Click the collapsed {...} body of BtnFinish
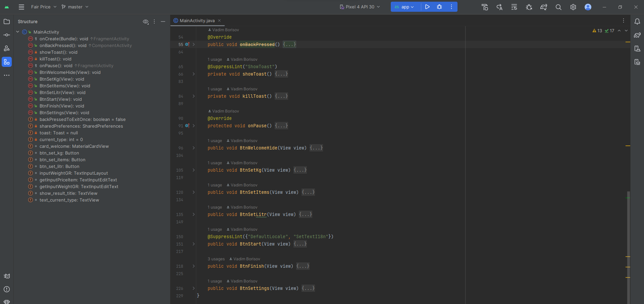This screenshot has width=644, height=304. (x=303, y=266)
